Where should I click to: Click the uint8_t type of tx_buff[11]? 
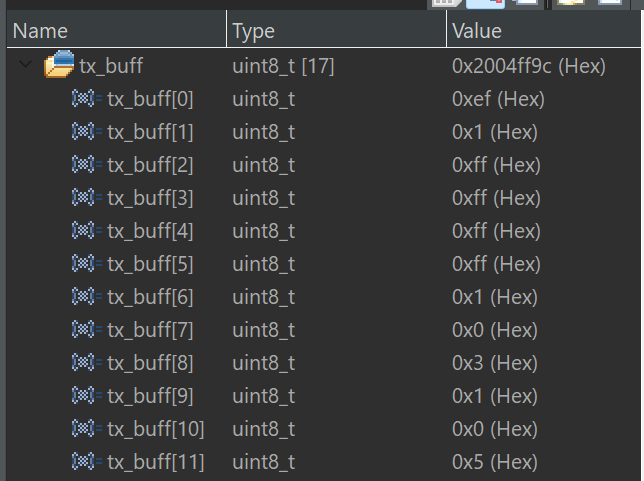pos(264,462)
